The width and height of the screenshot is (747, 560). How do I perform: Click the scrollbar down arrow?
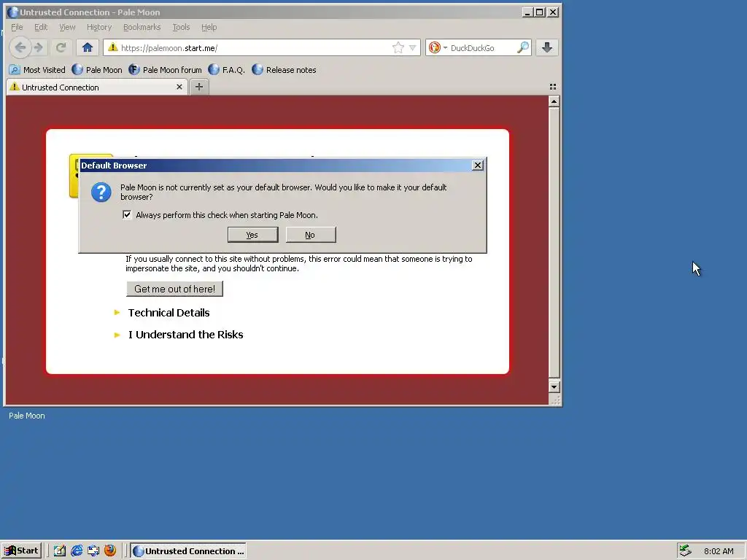(554, 386)
